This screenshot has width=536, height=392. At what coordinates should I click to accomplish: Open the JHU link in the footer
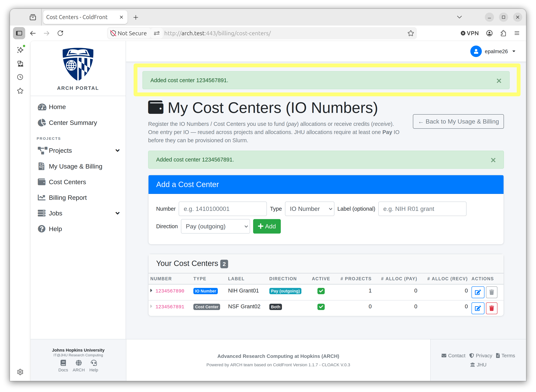pos(478,365)
